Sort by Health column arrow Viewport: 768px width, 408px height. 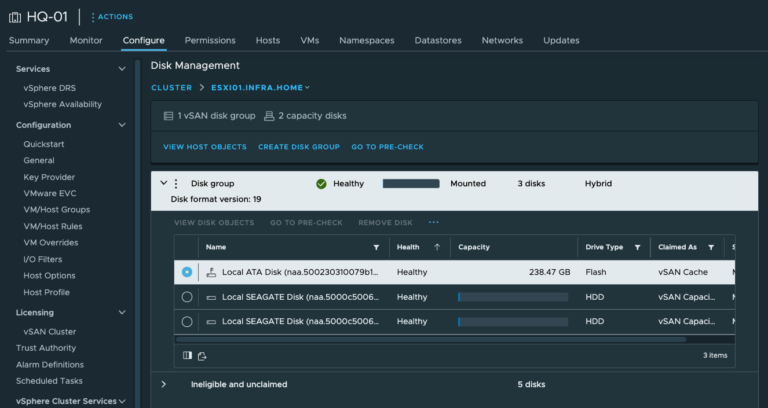436,247
